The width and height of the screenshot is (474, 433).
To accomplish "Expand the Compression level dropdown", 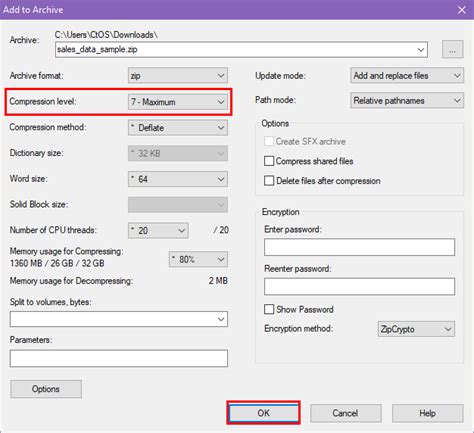I will click(178, 102).
